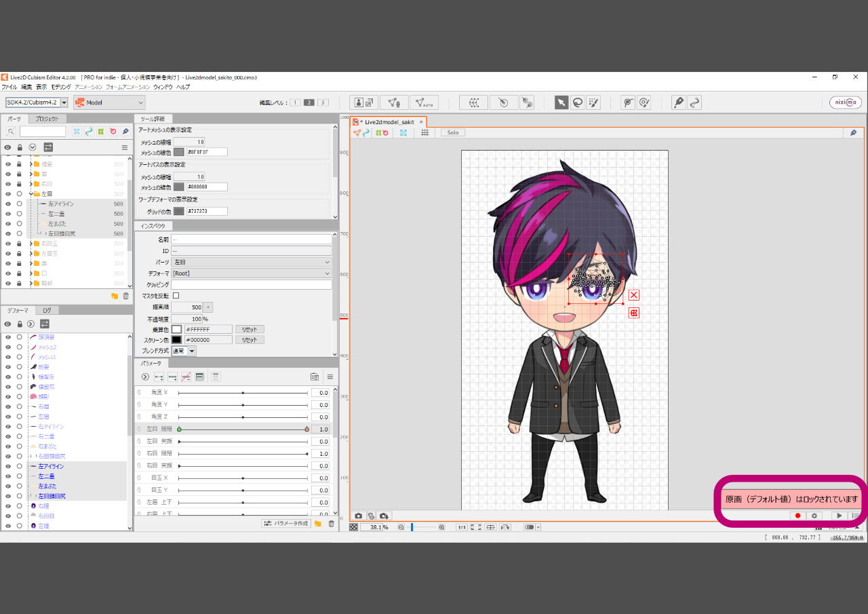Toggle visibility of 頭頂髪 in Deformer panel
The width and height of the screenshot is (868, 614).
pos(8,337)
